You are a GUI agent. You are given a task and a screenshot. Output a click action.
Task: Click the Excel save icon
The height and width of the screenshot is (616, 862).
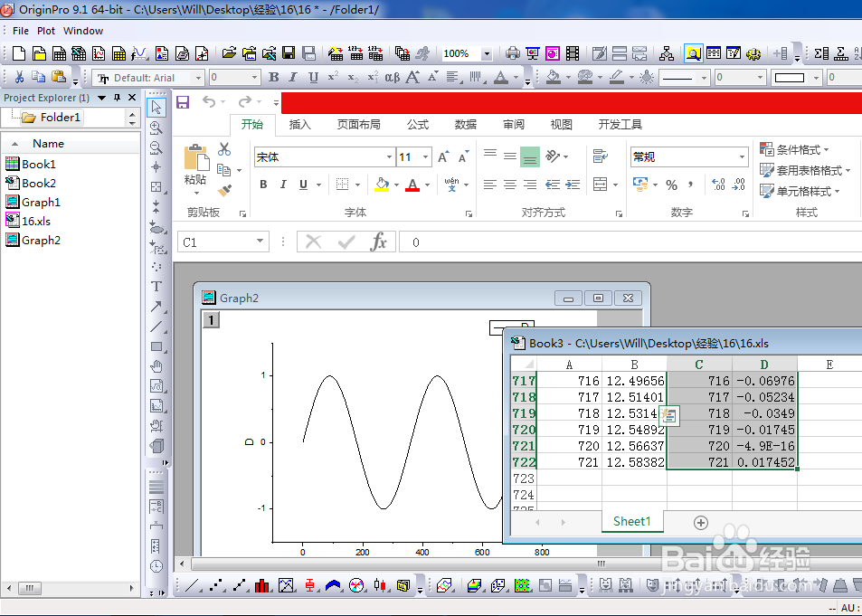click(183, 101)
